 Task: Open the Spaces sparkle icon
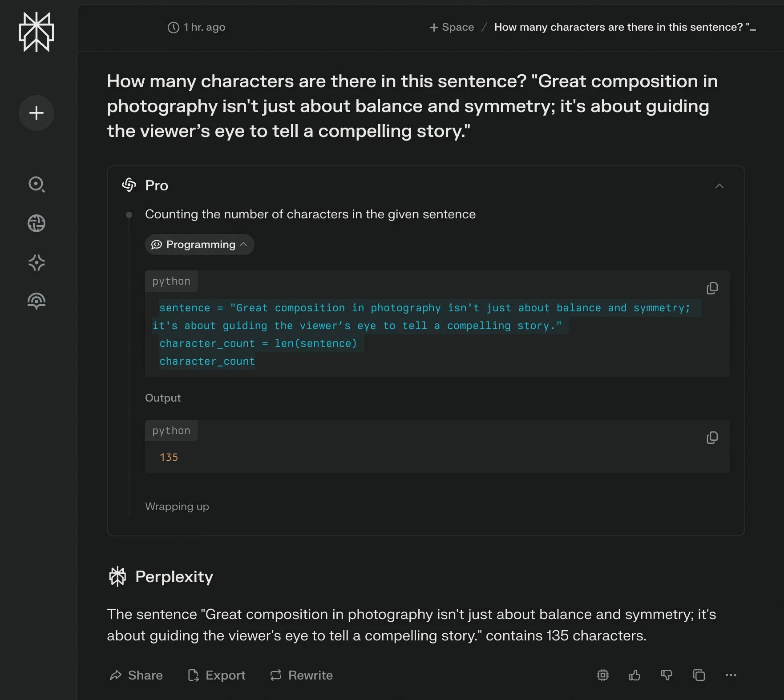(x=36, y=262)
